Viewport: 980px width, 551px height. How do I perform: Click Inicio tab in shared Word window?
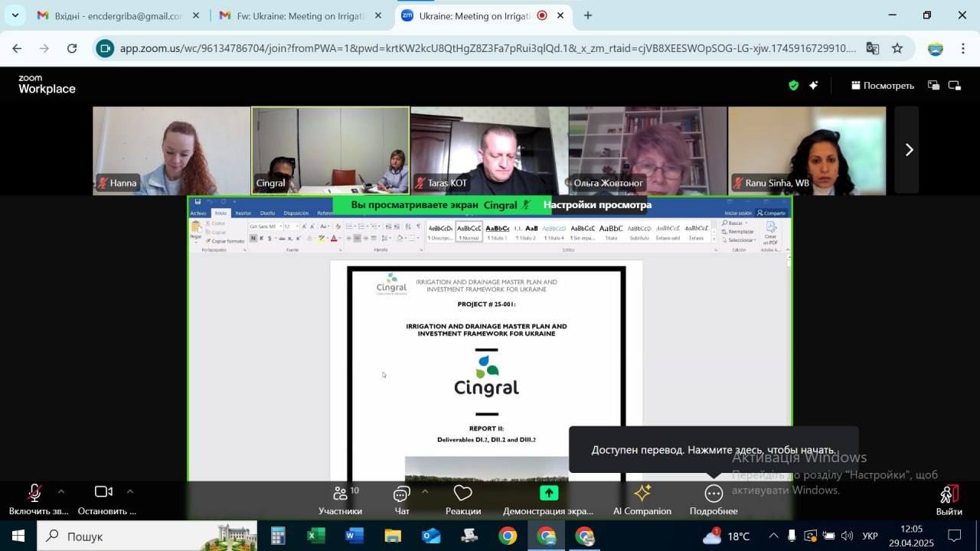[x=220, y=213]
